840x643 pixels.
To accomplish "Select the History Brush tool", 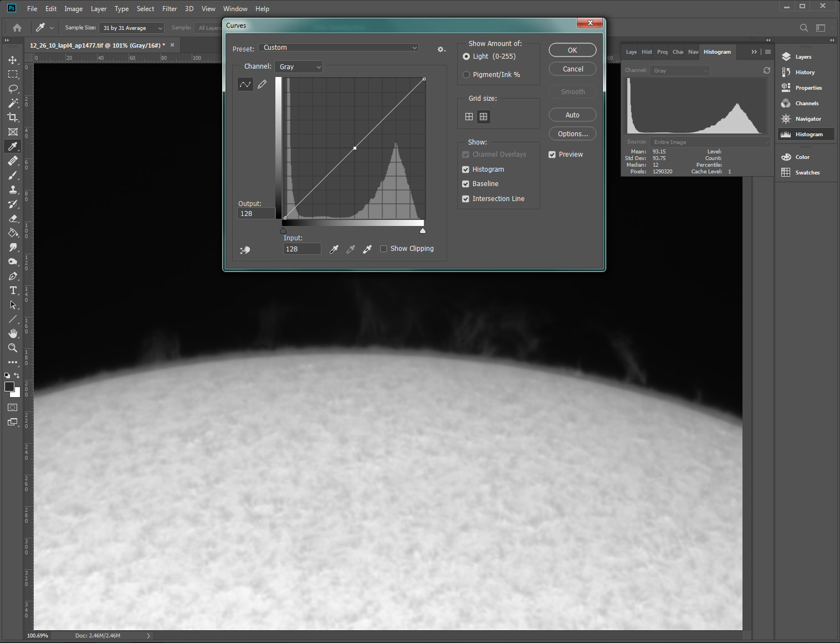I will tap(13, 204).
